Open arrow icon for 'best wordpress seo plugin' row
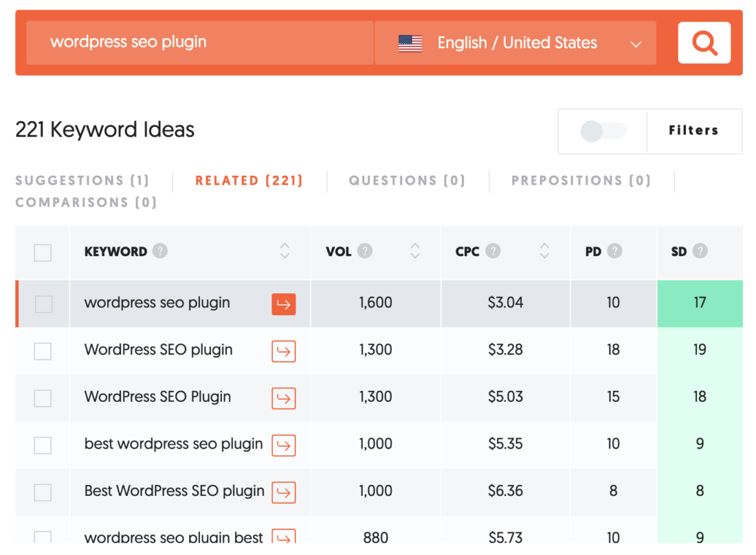Screen dimensions: 756x555 (283, 445)
